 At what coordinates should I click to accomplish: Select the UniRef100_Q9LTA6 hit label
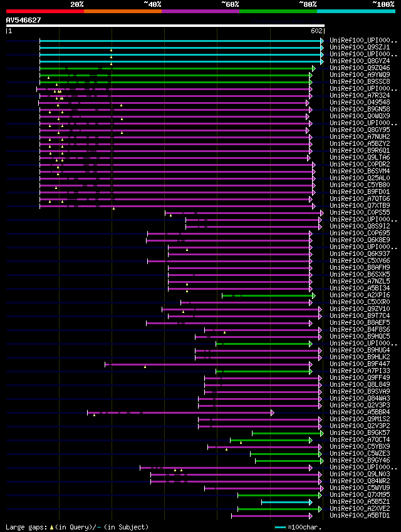pyautogui.click(x=360, y=158)
